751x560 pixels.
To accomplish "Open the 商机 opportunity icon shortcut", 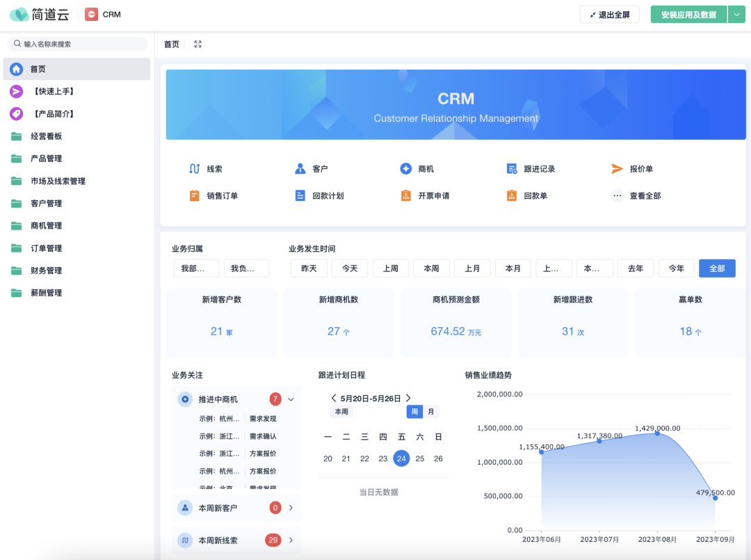I will pyautogui.click(x=406, y=169).
